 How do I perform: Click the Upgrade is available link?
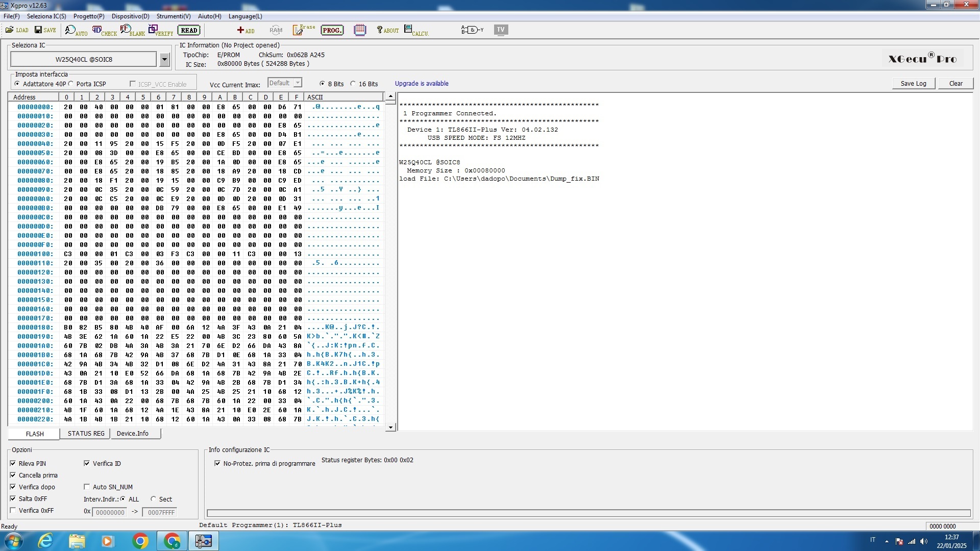[x=422, y=84]
